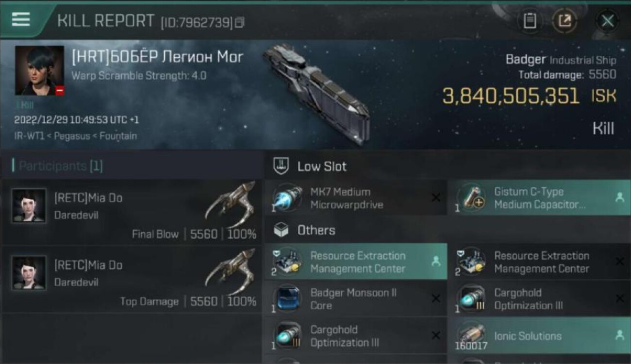This screenshot has width=631, height=364.
Task: Share the kill report
Action: coord(565,21)
